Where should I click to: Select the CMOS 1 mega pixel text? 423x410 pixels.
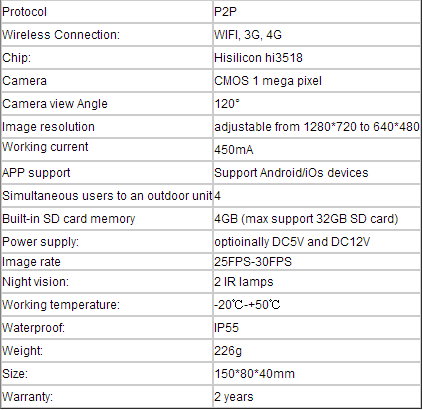[268, 81]
